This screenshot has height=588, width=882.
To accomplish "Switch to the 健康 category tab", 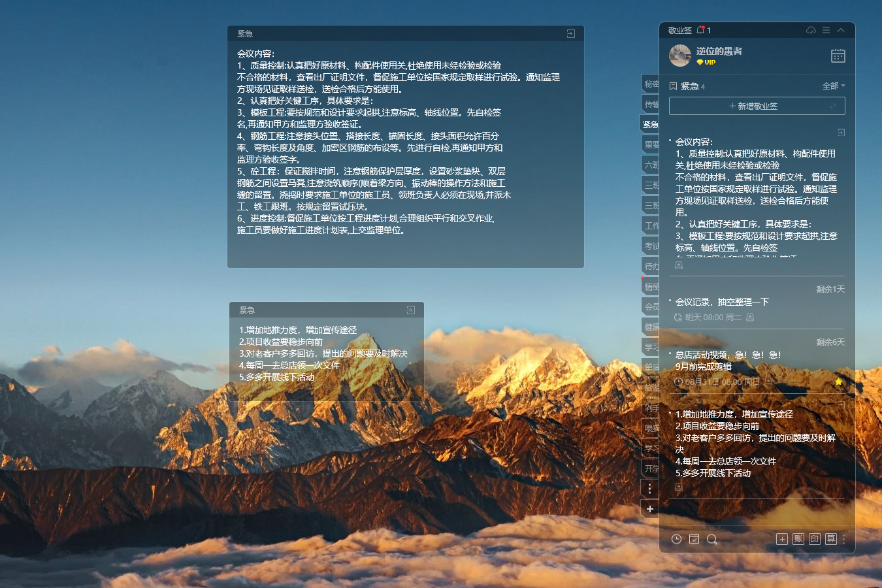I will (x=651, y=327).
